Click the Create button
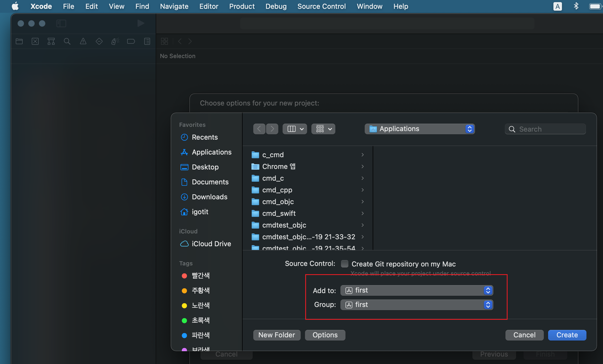 [567, 335]
